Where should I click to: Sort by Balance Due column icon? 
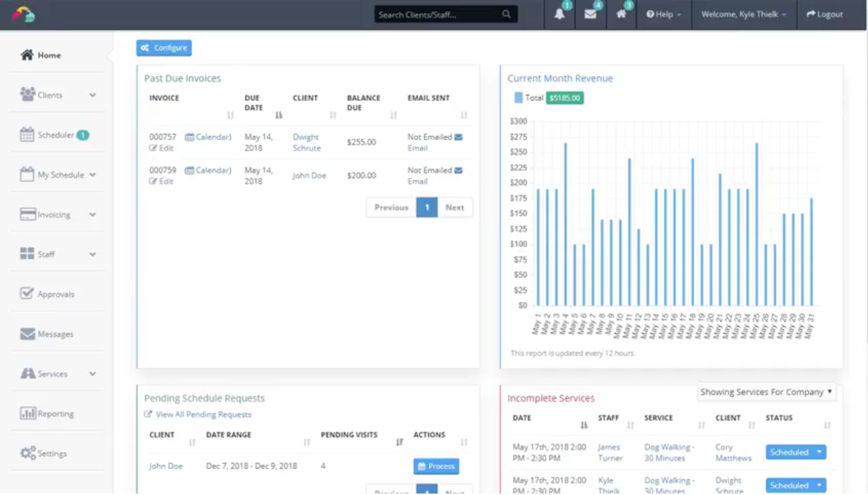click(394, 116)
